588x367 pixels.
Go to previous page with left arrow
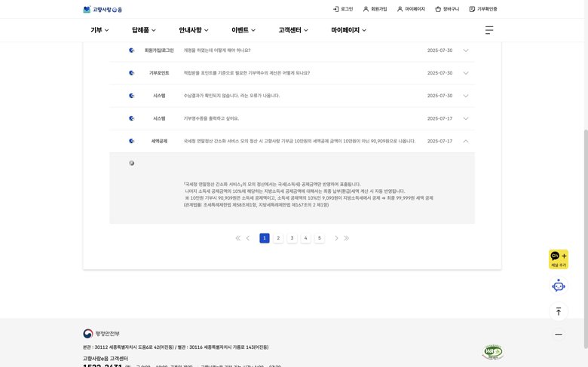point(248,238)
